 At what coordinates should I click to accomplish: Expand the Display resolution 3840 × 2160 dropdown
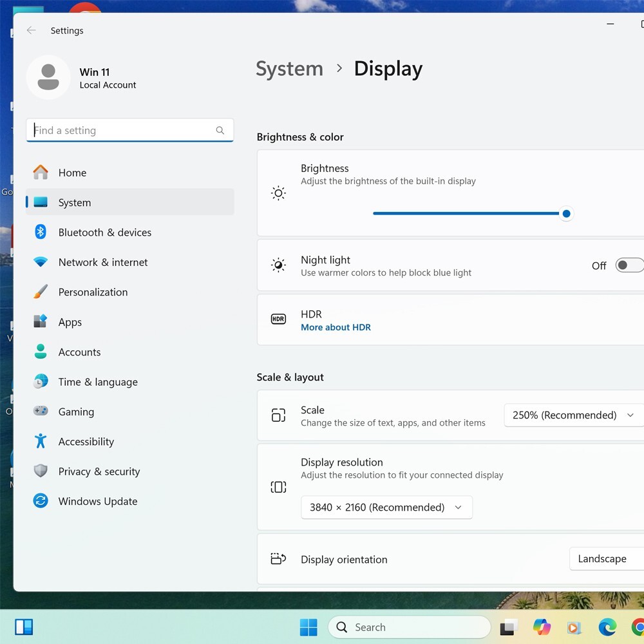386,507
